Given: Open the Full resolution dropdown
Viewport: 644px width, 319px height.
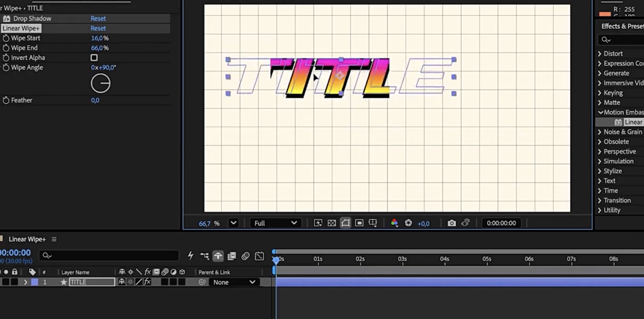Looking at the screenshot, I should point(276,223).
